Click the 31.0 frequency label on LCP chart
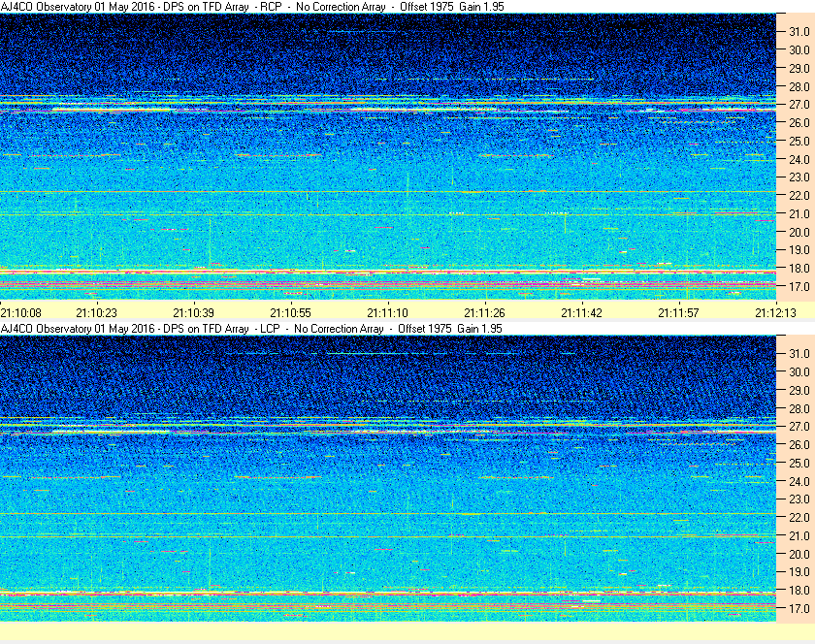 (799, 354)
